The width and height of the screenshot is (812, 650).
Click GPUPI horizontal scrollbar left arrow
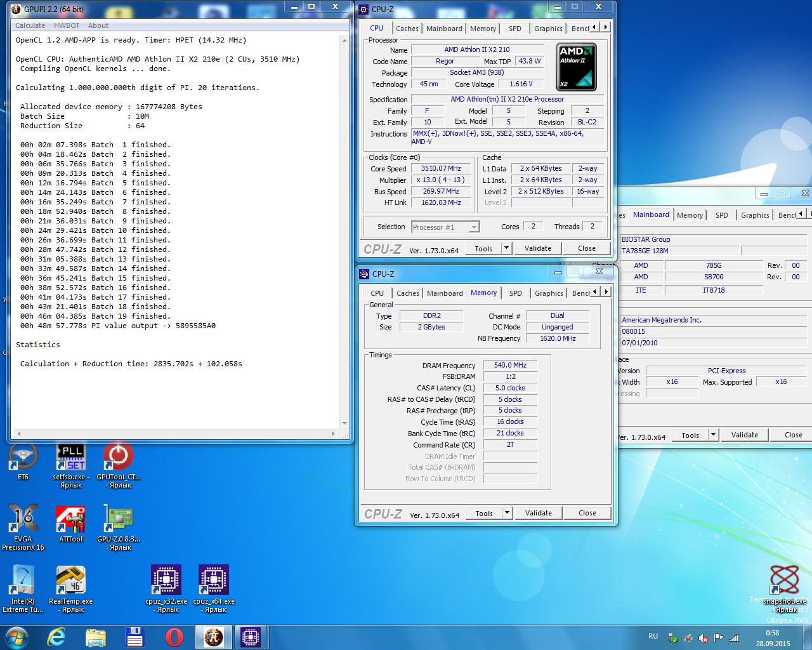pyautogui.click(x=18, y=434)
